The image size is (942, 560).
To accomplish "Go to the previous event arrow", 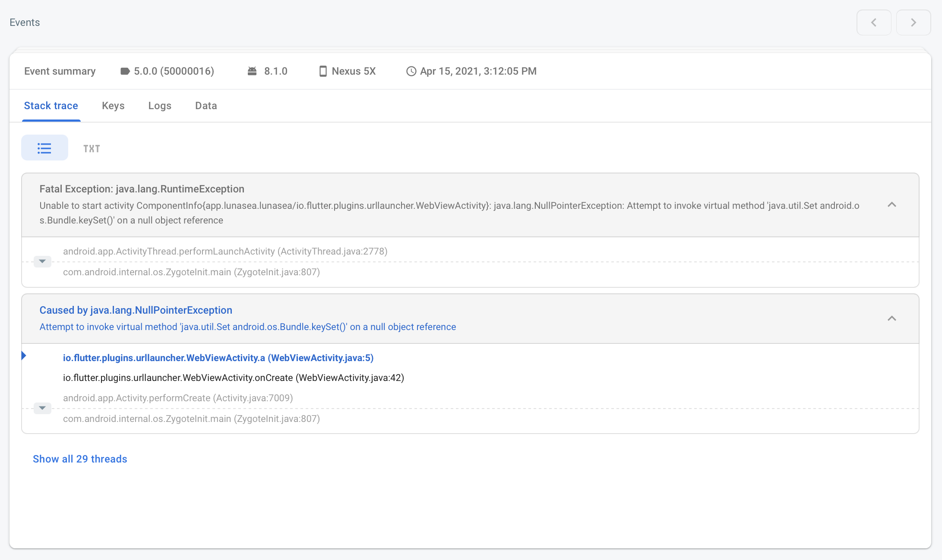I will click(x=874, y=22).
